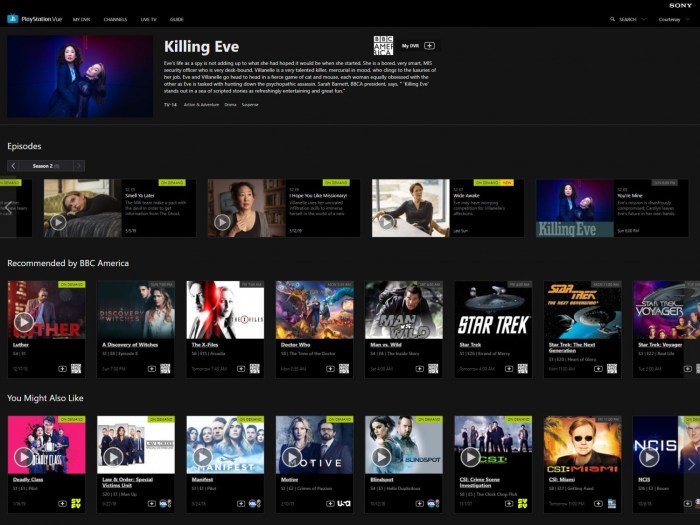
Task: Open the Killing Eve hero artwork
Action: [x=80, y=76]
